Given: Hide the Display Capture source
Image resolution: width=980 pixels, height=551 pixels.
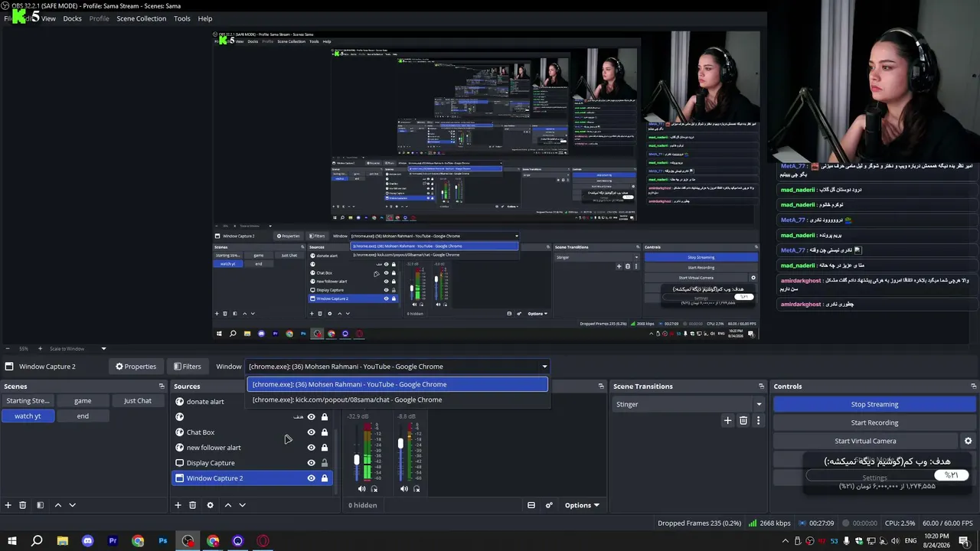Looking at the screenshot, I should [311, 463].
